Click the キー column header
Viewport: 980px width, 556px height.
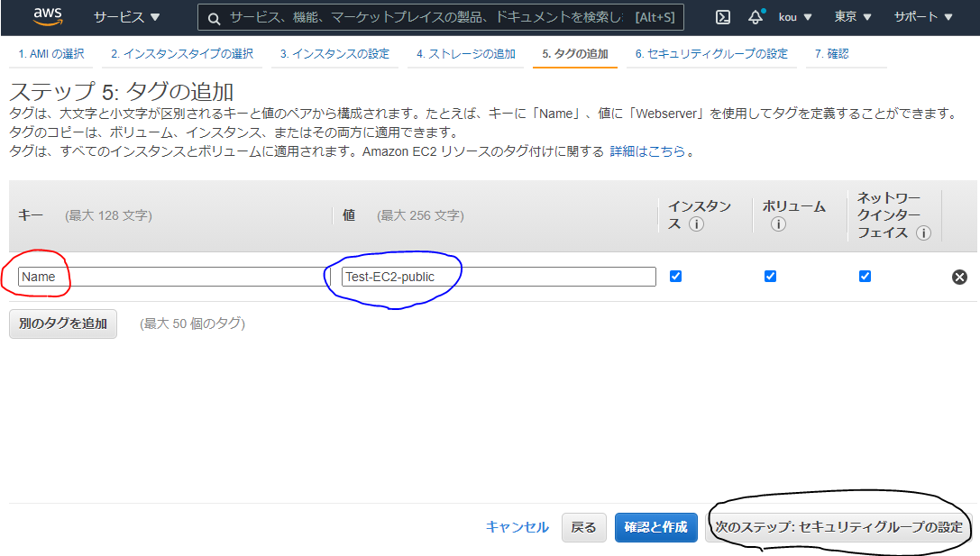pos(30,215)
